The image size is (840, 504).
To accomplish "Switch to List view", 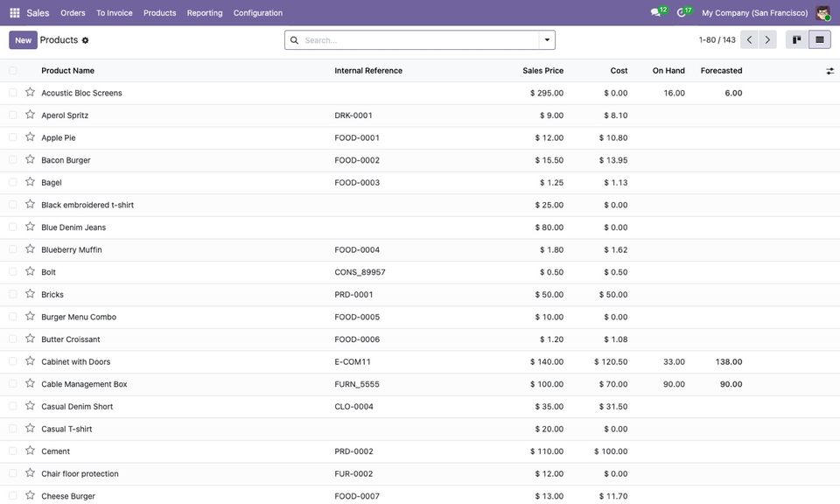I will (x=820, y=39).
